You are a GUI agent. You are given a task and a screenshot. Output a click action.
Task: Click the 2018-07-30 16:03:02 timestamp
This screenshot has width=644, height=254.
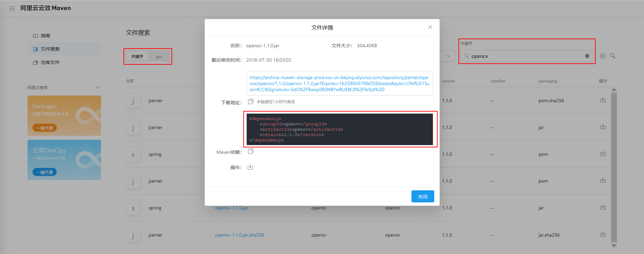(x=268, y=60)
